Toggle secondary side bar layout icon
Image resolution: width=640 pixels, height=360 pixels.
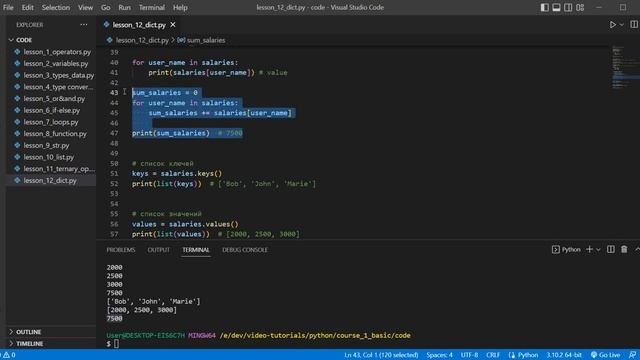pyautogui.click(x=568, y=7)
